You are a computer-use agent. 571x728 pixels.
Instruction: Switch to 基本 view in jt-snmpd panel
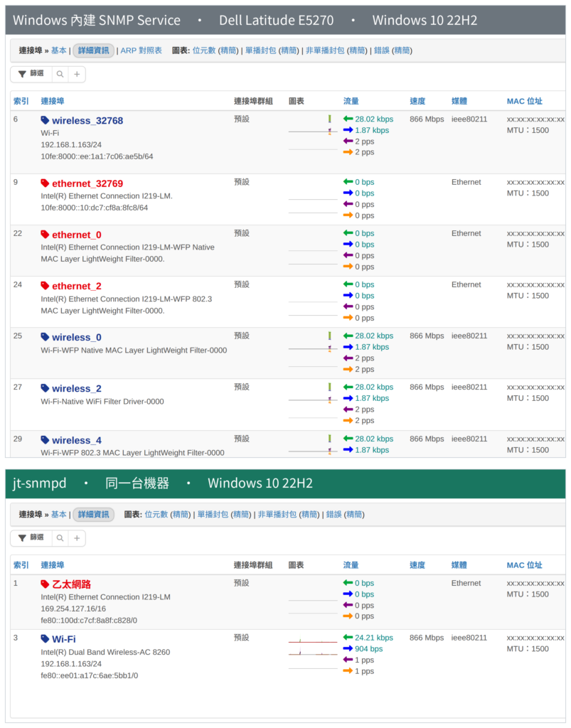(x=59, y=515)
